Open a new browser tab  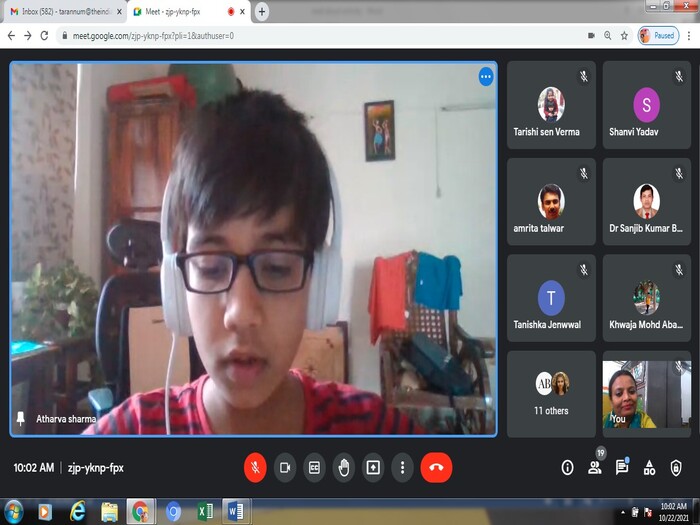[262, 12]
